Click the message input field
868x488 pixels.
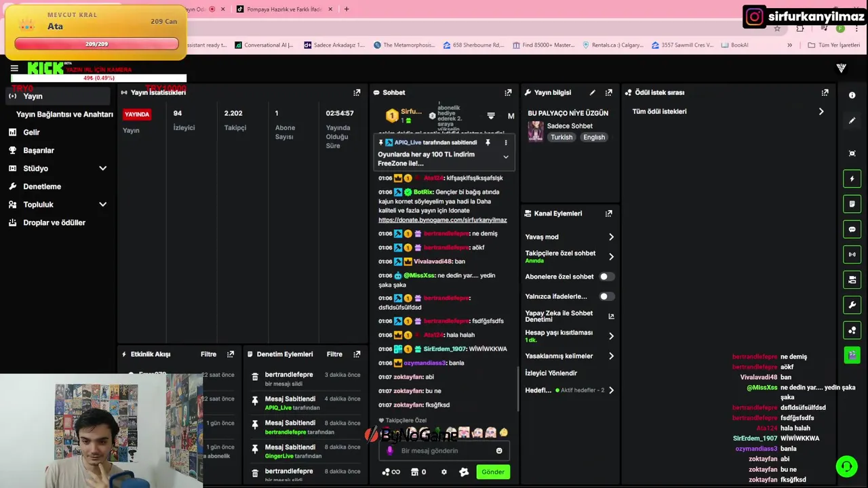coord(444,451)
